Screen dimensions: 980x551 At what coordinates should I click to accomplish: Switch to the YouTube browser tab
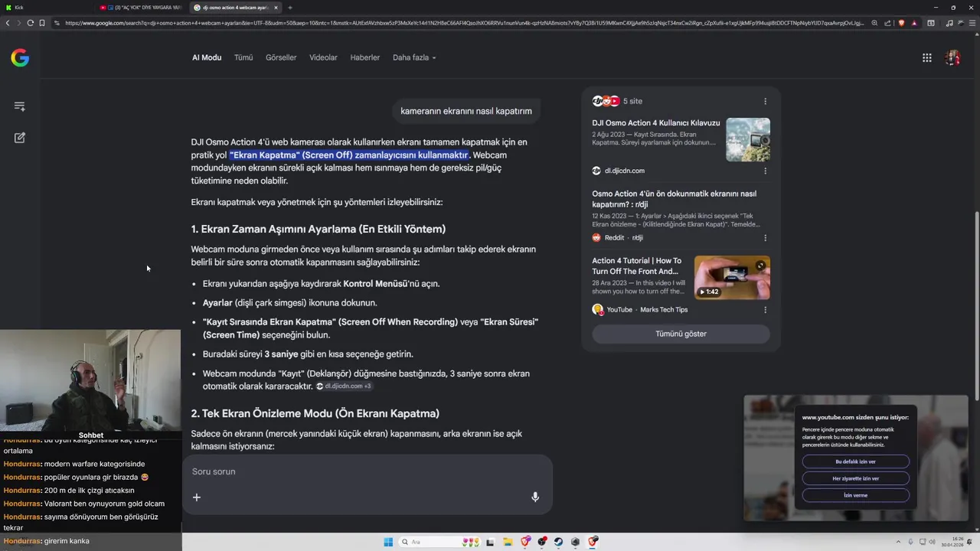click(141, 8)
